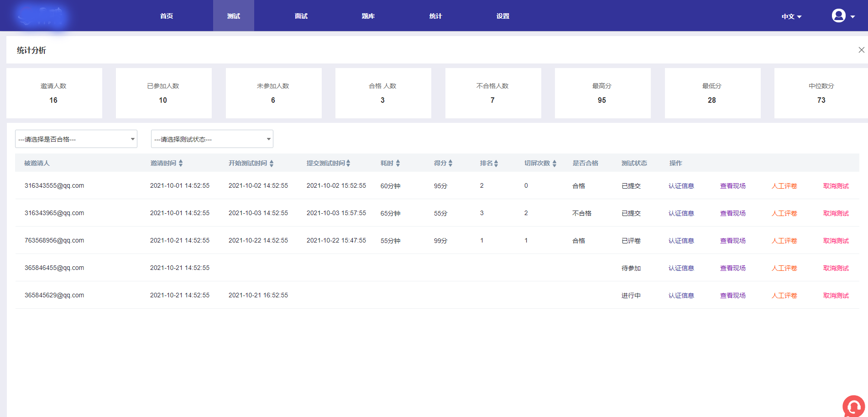Select the 测试 navigation tab
868x417 pixels.
(234, 16)
